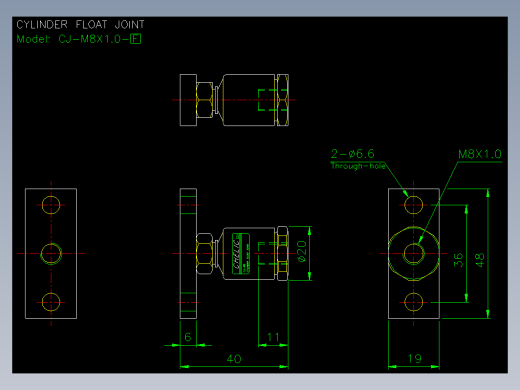The image size is (520, 390).
Task: Click the '2-ø6.6' hole annotation
Action: point(352,154)
